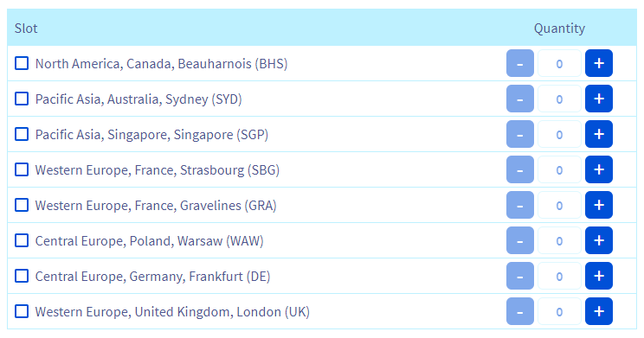Screen dimensions: 644x338
Task: Click the London (UK) quantity input
Action: (x=559, y=311)
